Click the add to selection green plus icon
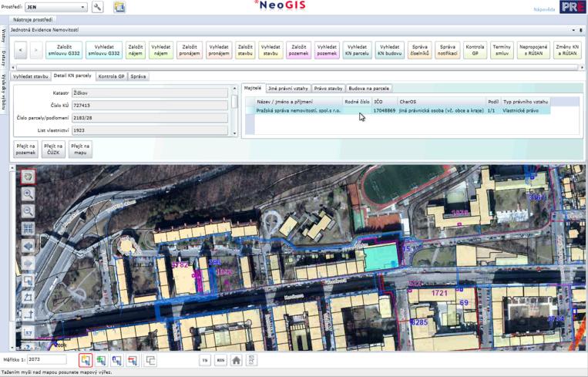The height and width of the screenshot is (377, 588). point(101,361)
